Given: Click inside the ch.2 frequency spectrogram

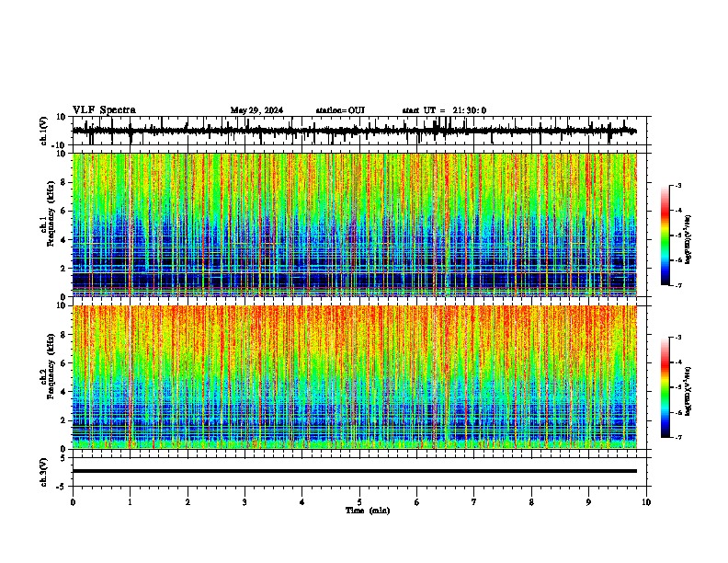Looking at the screenshot, I should click(x=355, y=377).
